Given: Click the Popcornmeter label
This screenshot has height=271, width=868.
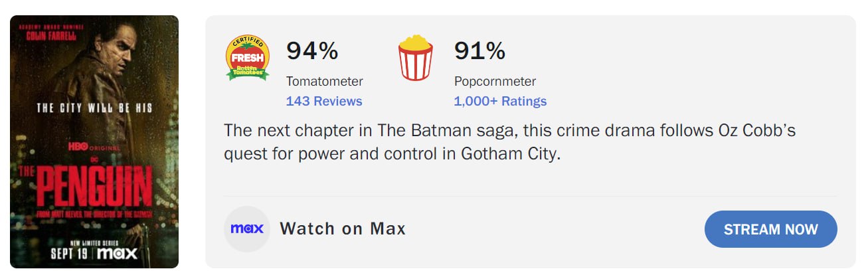Looking at the screenshot, I should point(495,81).
